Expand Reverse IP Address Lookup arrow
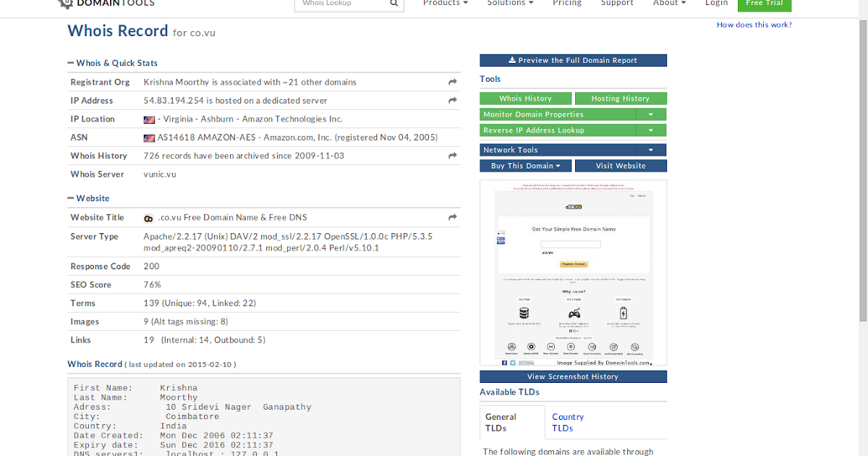 point(651,130)
